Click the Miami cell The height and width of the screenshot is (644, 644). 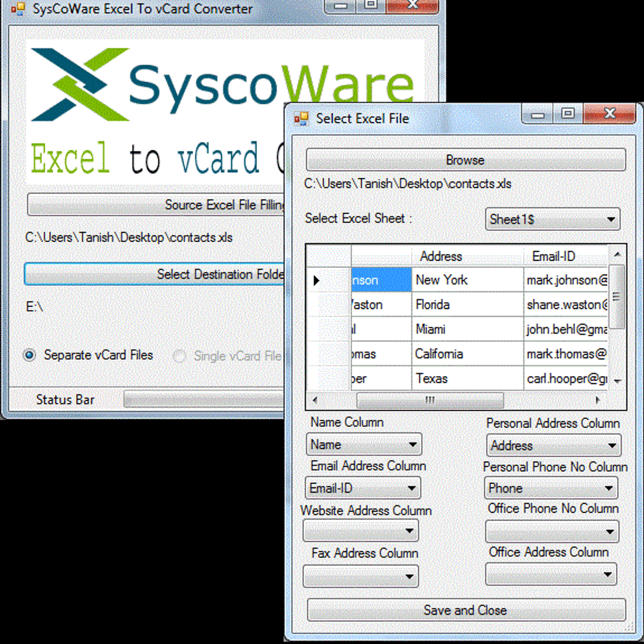click(x=467, y=329)
